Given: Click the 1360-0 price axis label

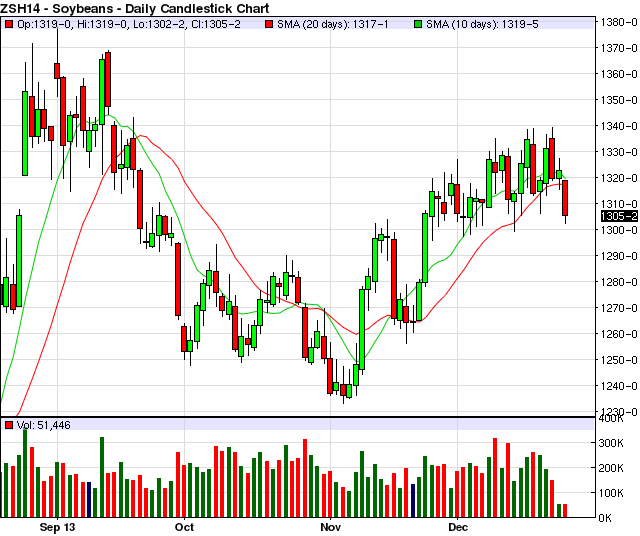Looking at the screenshot, I should (619, 74).
